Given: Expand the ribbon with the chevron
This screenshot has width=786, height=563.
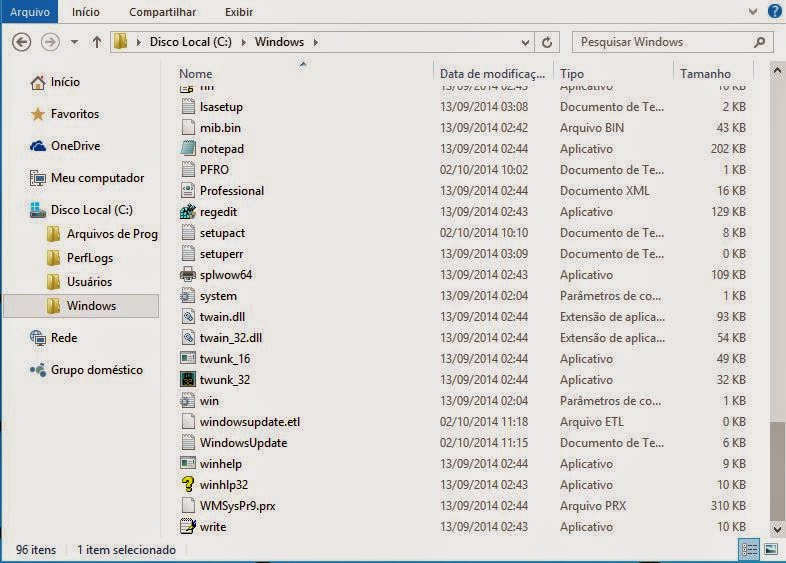Looking at the screenshot, I should [x=752, y=12].
